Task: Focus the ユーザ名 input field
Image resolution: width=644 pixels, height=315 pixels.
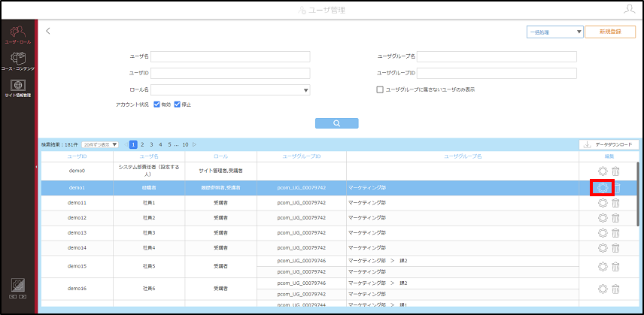Action: [230, 56]
